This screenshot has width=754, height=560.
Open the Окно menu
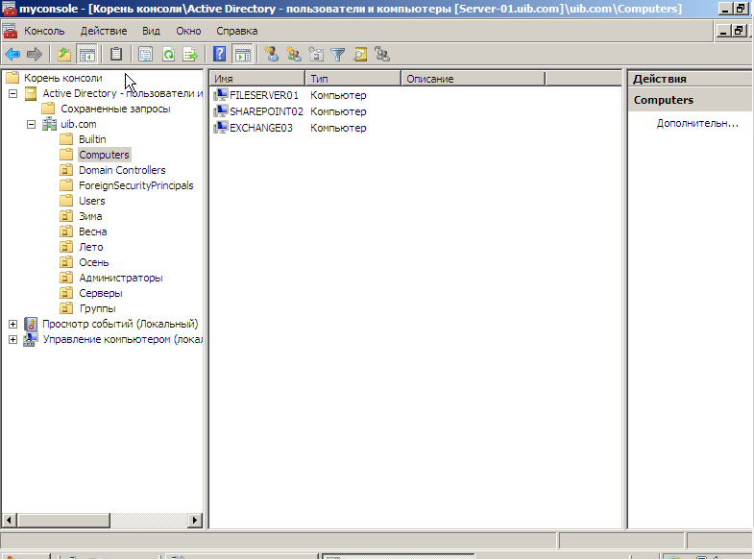pyautogui.click(x=188, y=31)
